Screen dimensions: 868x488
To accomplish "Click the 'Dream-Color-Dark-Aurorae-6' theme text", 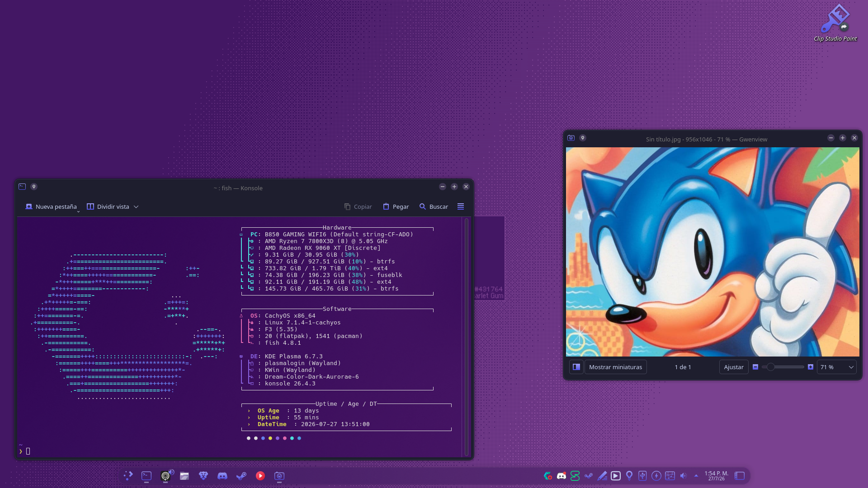I will tap(312, 376).
